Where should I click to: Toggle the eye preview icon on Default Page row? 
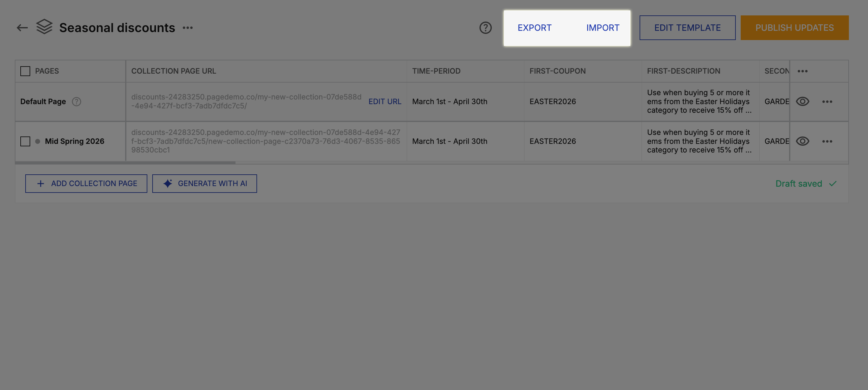[x=803, y=101]
